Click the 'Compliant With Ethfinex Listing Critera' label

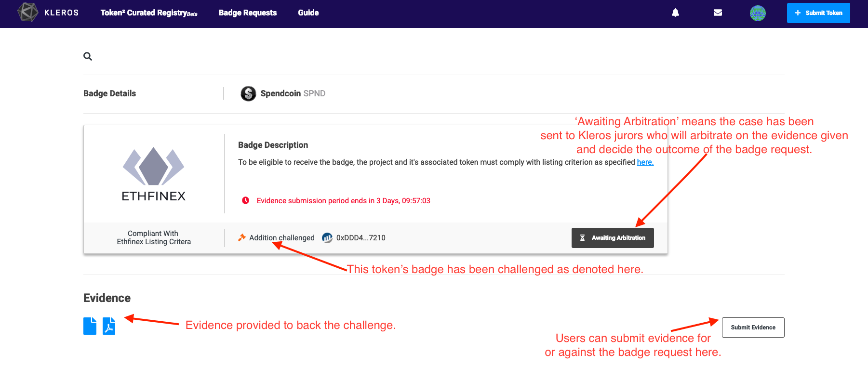[154, 237]
